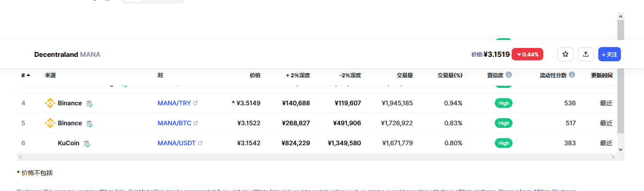Open external link icon next to MANA/USDT
The width and height of the screenshot is (644, 191).
pos(200,143)
